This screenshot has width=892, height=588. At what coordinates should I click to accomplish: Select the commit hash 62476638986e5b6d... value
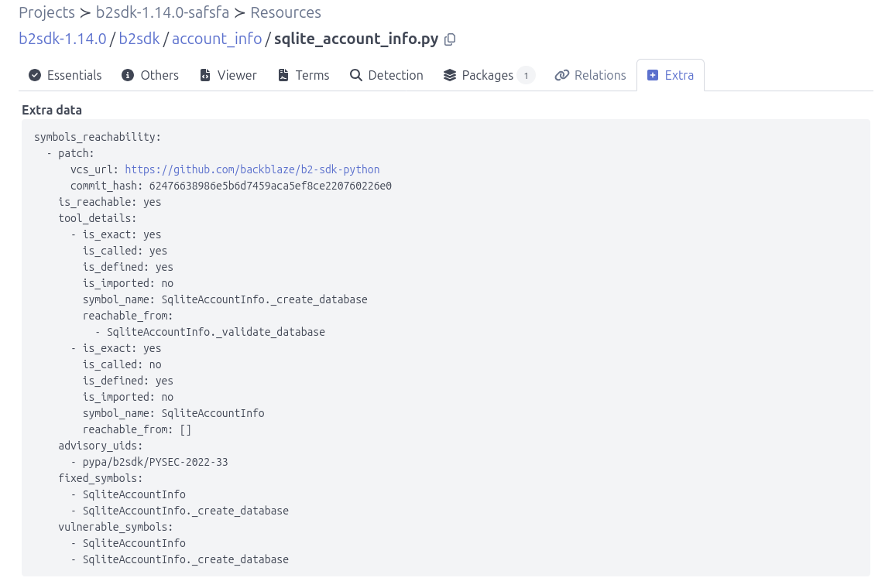coord(270,186)
